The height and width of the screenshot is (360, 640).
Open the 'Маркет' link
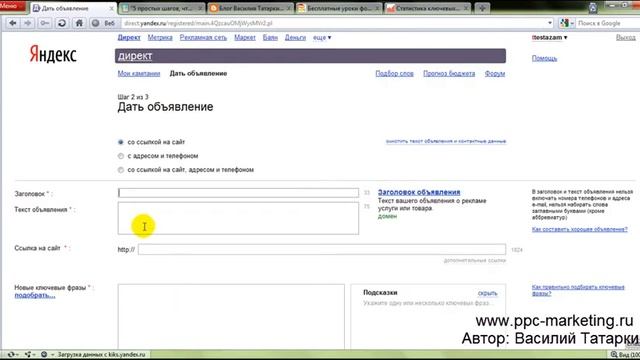(x=245, y=38)
